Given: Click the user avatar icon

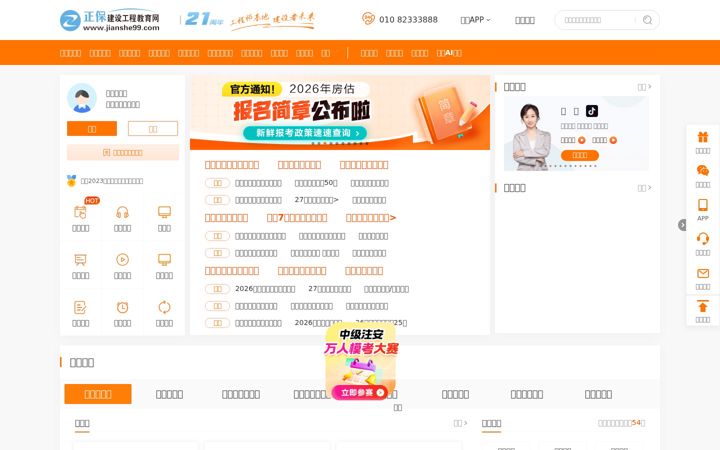Looking at the screenshot, I should pyautogui.click(x=82, y=98).
